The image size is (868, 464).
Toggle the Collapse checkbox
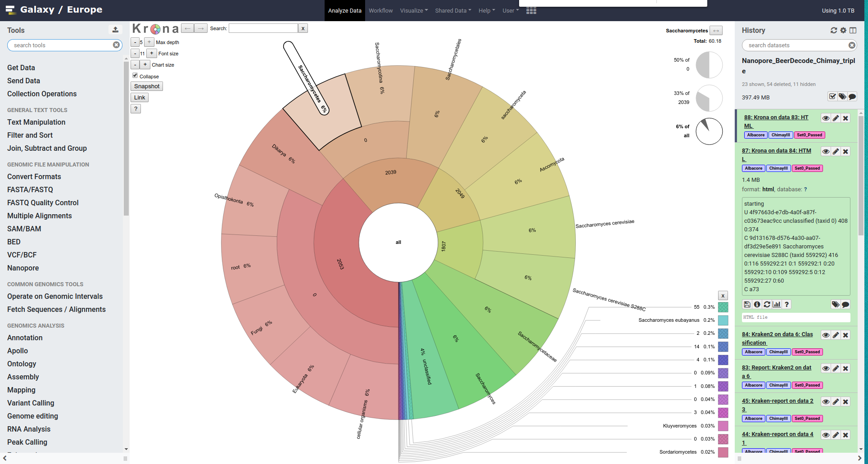[x=135, y=76]
